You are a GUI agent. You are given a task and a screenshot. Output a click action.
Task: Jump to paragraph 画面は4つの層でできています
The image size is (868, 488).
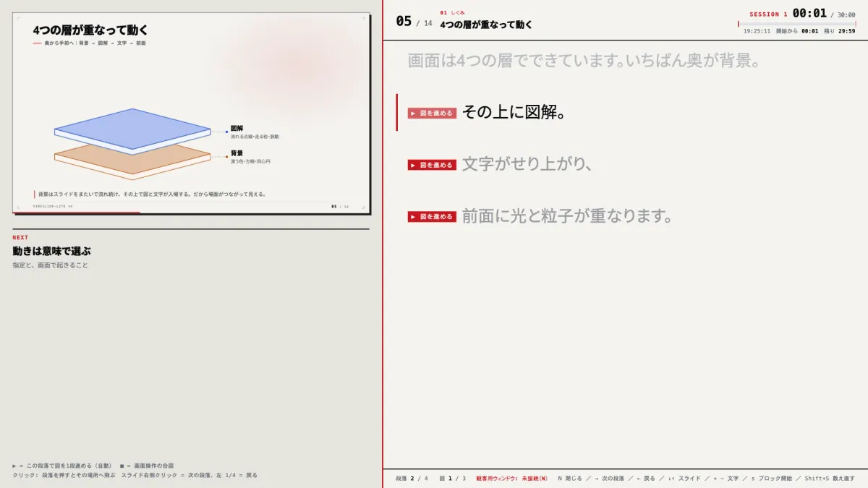(584, 61)
